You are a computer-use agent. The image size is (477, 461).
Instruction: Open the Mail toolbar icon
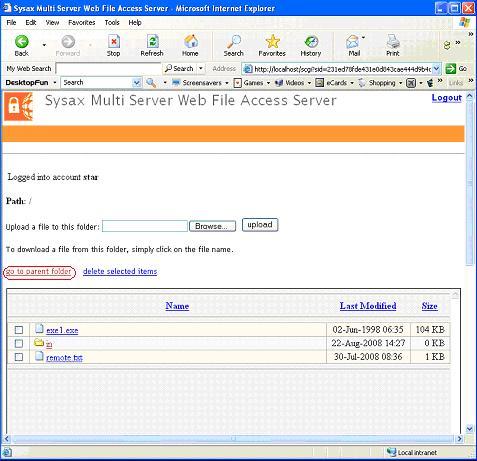(x=352, y=42)
